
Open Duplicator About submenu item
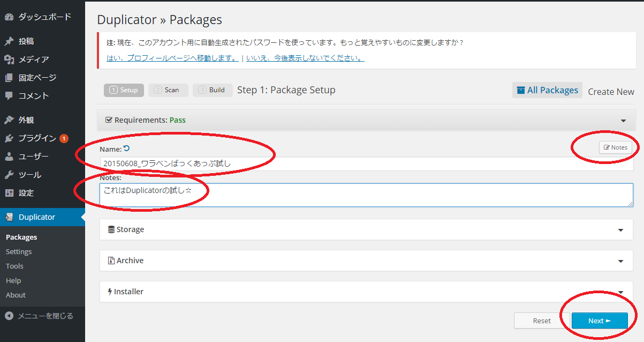coord(16,295)
